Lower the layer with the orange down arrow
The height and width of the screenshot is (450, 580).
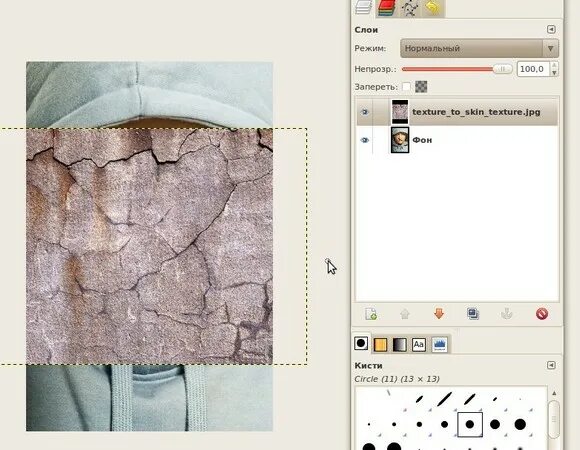(x=439, y=314)
